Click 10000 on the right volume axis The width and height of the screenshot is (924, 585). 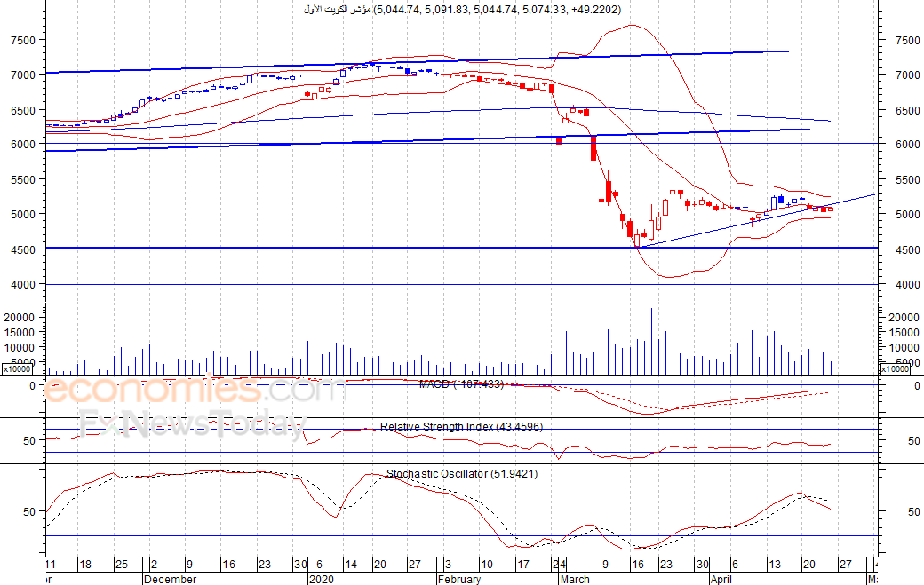pos(904,348)
